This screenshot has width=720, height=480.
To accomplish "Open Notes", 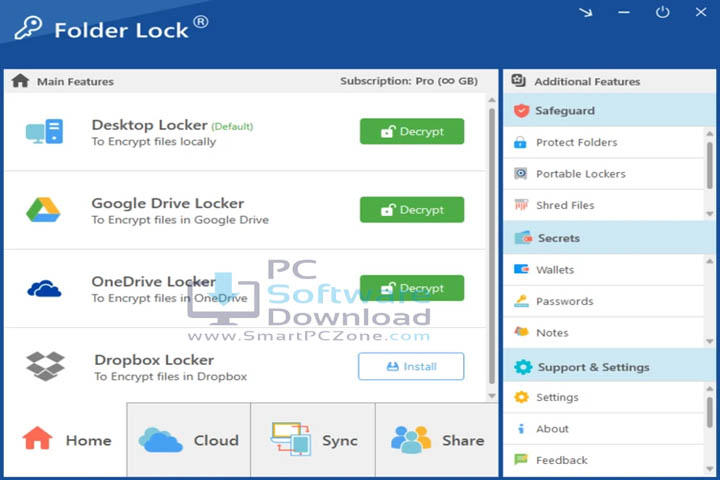I will 604,333.
